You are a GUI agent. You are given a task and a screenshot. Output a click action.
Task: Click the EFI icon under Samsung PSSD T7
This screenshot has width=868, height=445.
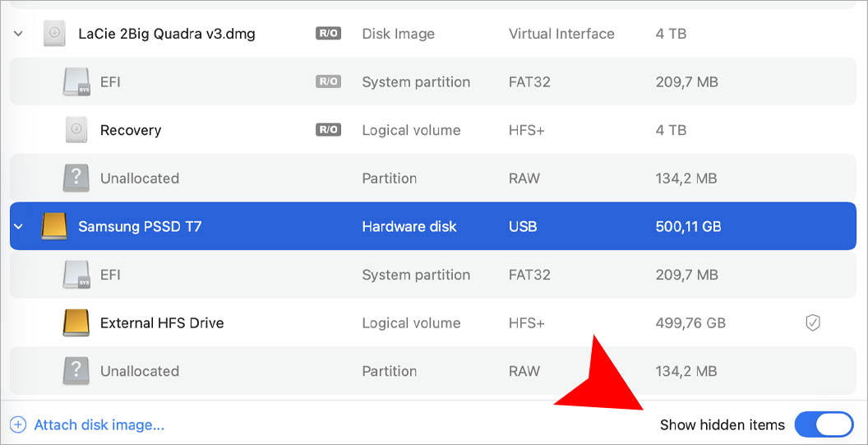click(76, 275)
